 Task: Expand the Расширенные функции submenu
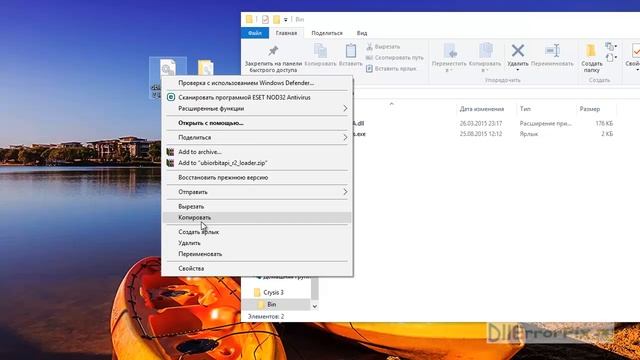pyautogui.click(x=257, y=109)
